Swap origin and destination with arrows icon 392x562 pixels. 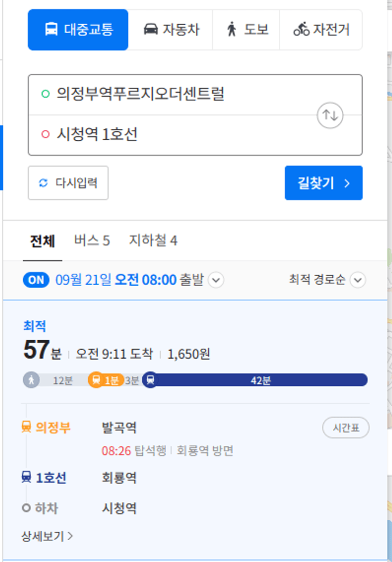tap(330, 115)
